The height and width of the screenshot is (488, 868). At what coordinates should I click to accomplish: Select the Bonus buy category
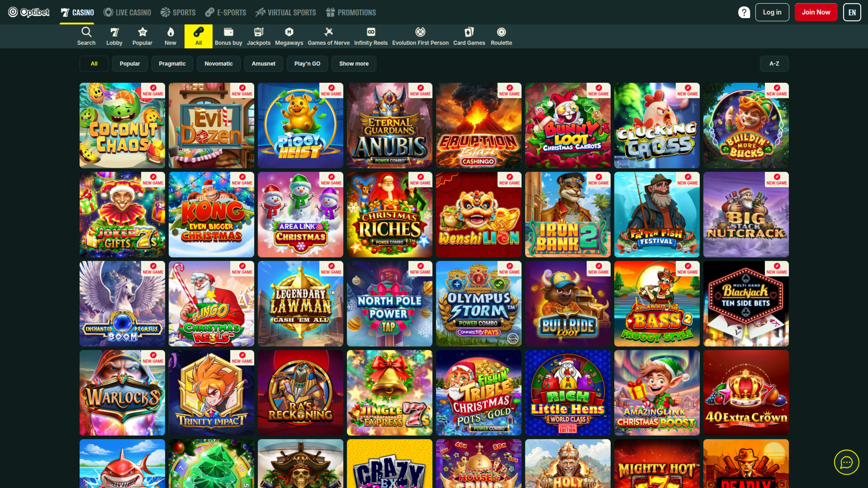click(228, 36)
